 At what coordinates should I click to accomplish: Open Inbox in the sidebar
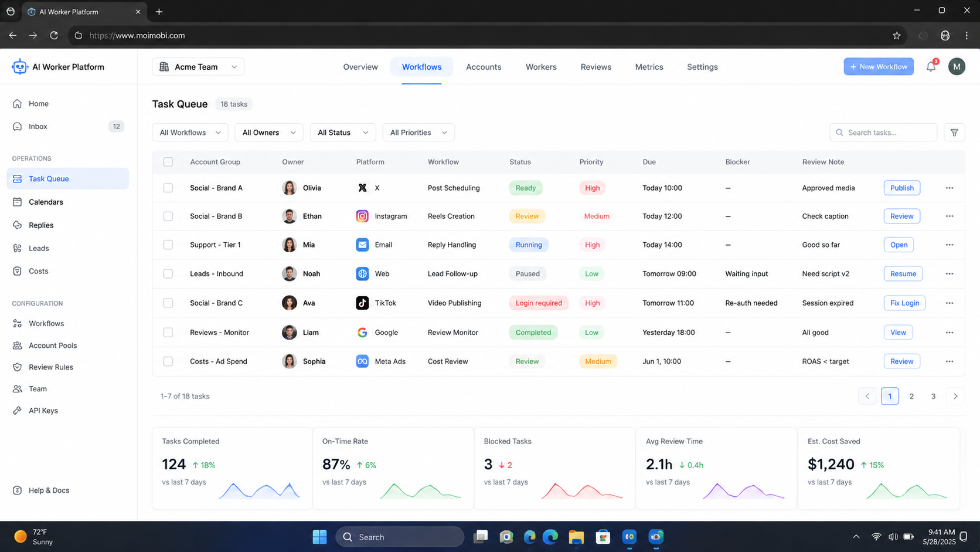point(68,126)
